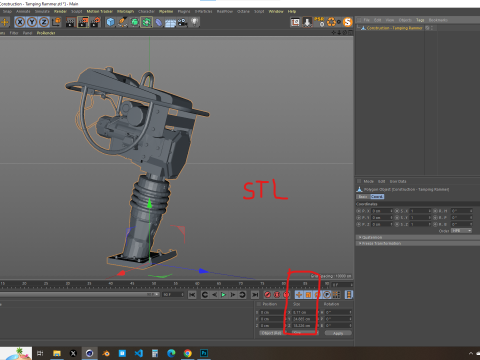Step forward one frame
The height and width of the screenshot is (360, 480).
(x=233, y=295)
